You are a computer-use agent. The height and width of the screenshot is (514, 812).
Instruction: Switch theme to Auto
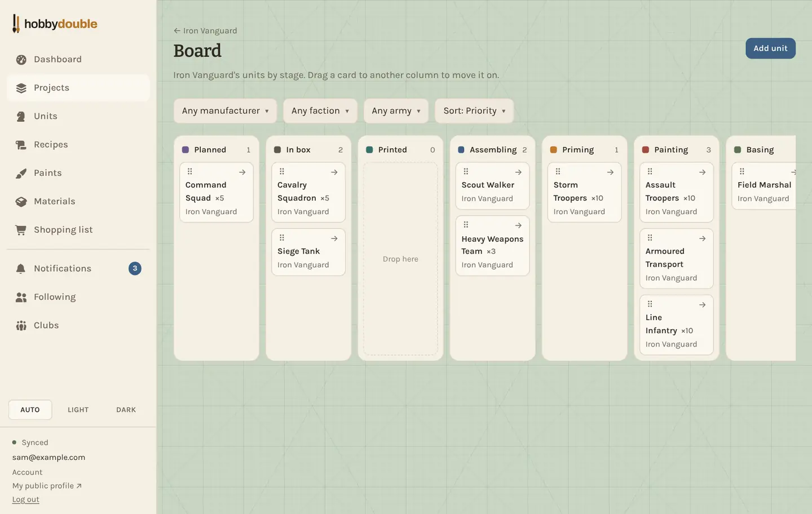[x=30, y=410]
